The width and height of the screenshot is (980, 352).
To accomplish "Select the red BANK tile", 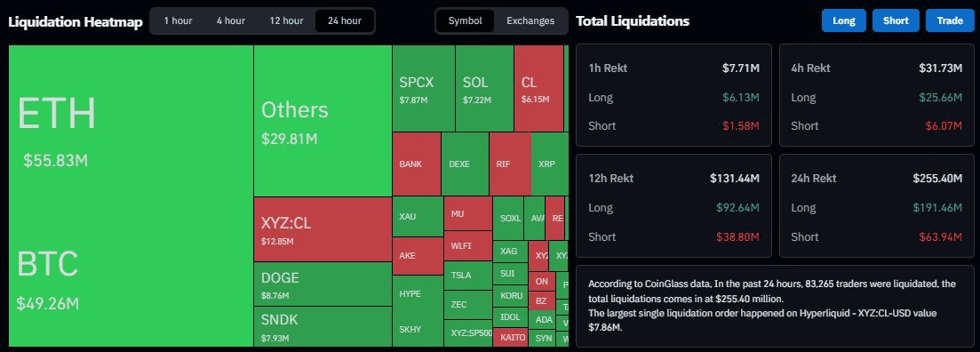I will pyautogui.click(x=417, y=164).
